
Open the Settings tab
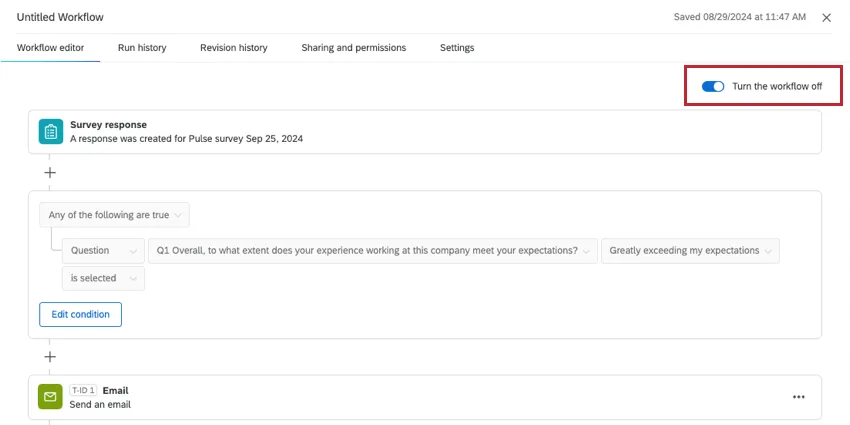457,48
